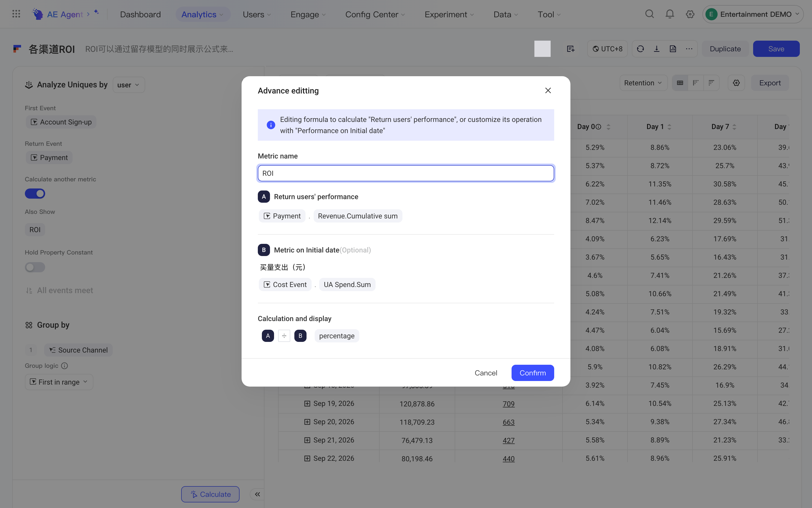Open the First in range dropdown

tap(59, 382)
